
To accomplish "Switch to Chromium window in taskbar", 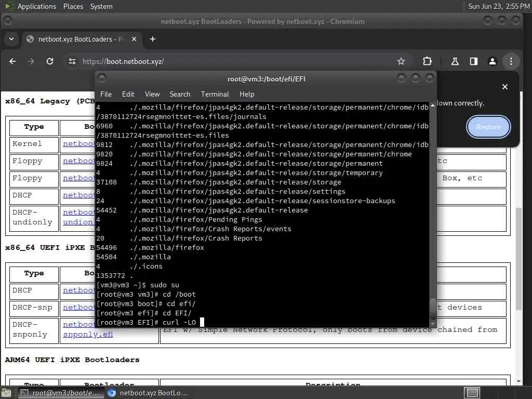I will point(148,393).
